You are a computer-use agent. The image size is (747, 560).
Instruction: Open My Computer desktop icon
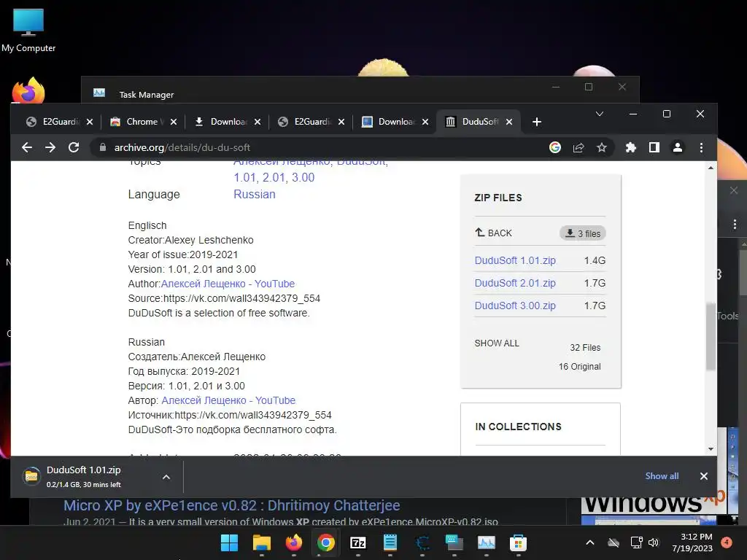[x=28, y=31]
